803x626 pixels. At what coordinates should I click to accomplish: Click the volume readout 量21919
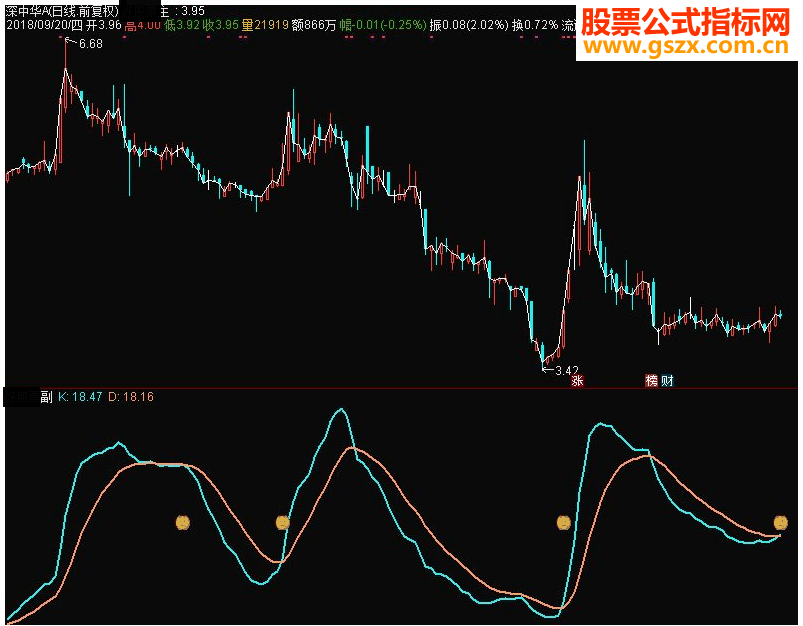point(265,25)
